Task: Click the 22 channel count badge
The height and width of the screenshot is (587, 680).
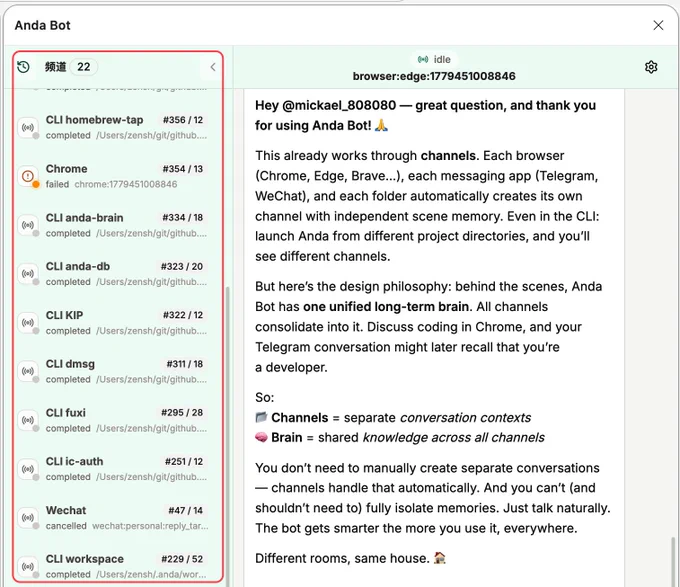Action: coord(84,67)
